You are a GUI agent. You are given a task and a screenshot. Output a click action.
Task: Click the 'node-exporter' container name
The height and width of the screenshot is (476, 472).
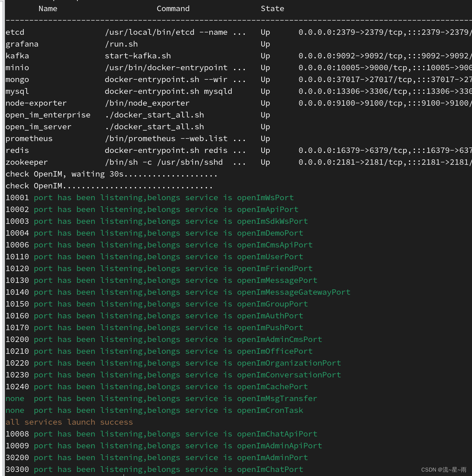click(36, 103)
